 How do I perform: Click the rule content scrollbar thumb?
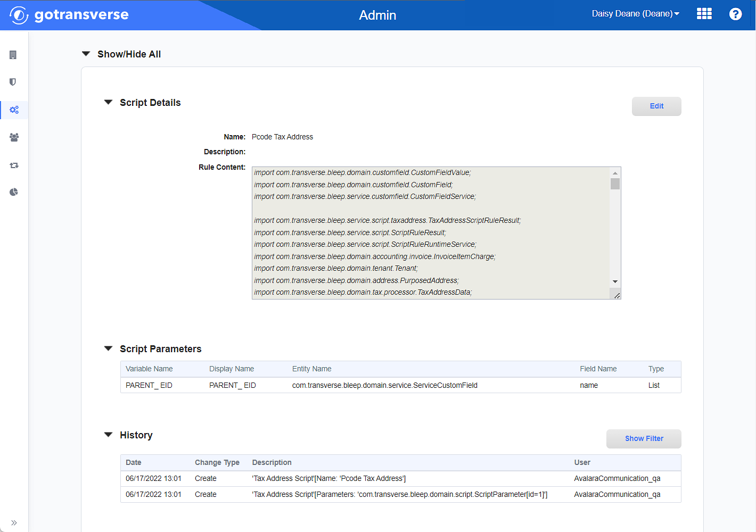pos(615,184)
